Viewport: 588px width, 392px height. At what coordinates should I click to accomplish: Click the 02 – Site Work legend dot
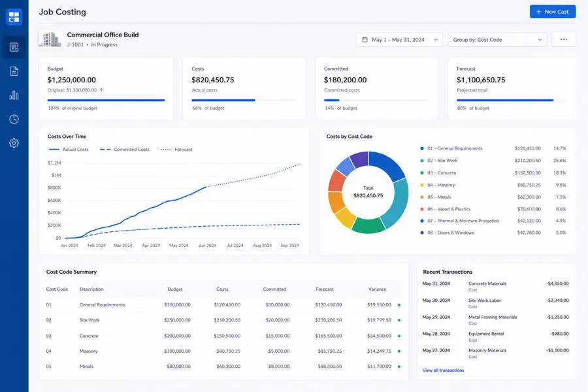click(x=422, y=161)
